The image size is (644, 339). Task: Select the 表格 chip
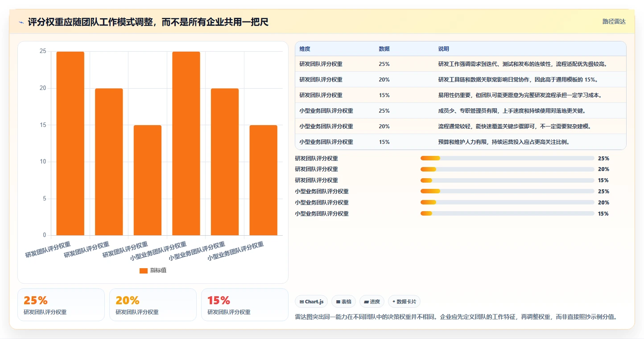[344, 302]
